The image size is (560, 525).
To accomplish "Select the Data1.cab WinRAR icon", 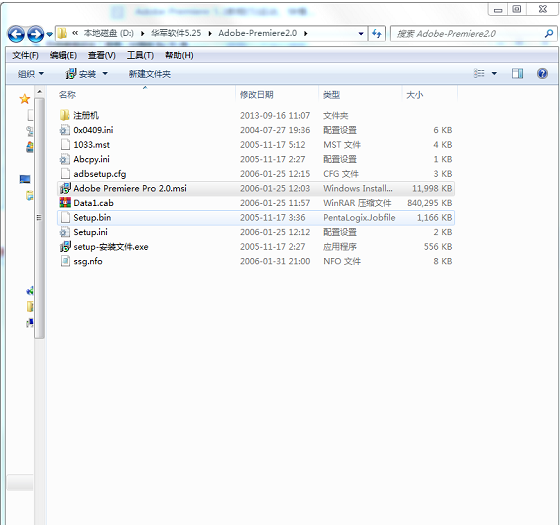I will point(65,202).
